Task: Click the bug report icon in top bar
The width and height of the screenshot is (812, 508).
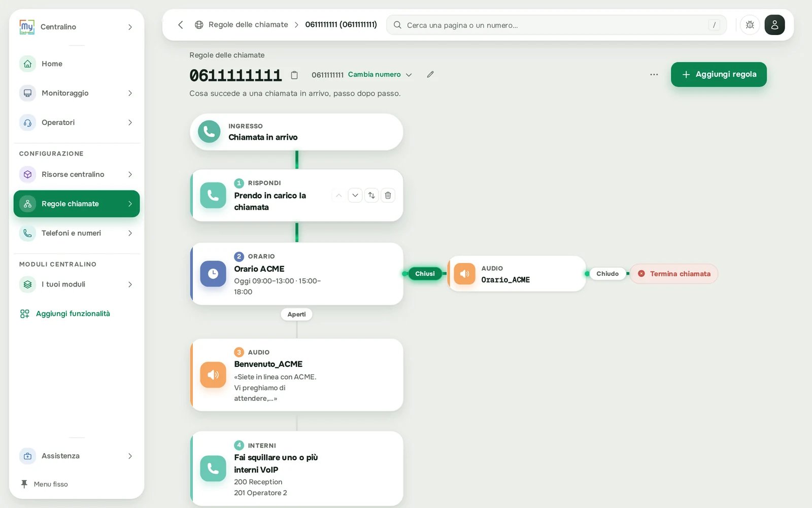Action: point(750,25)
